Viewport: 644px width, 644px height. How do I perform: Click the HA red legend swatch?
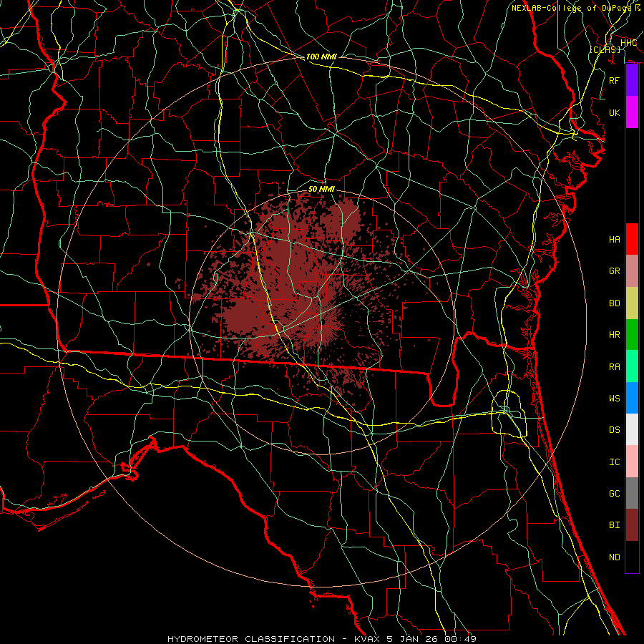pyautogui.click(x=632, y=239)
